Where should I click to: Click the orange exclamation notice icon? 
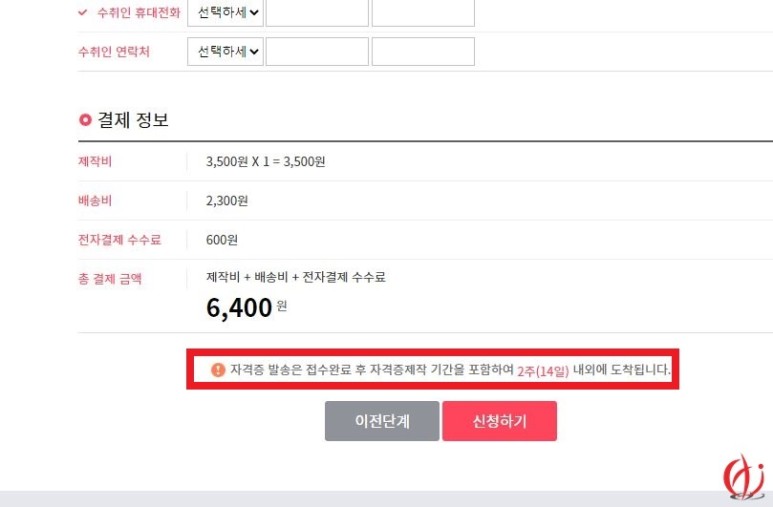[218, 370]
